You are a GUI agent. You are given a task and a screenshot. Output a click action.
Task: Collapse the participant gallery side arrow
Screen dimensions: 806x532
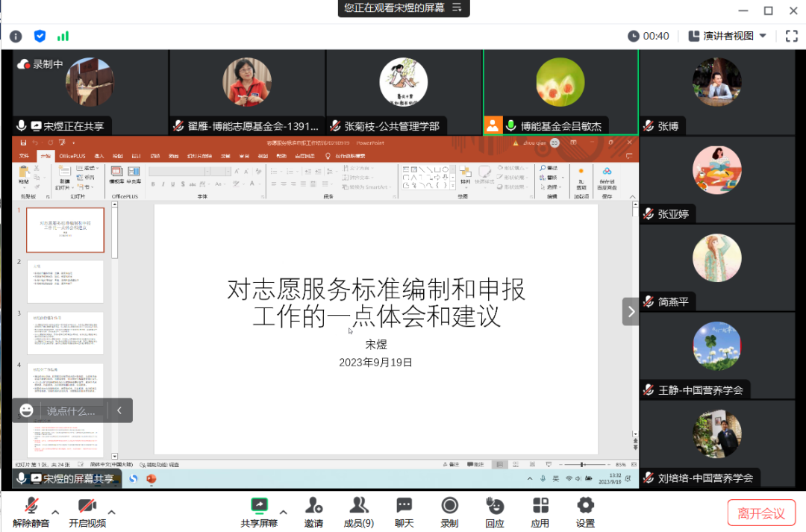(x=631, y=312)
